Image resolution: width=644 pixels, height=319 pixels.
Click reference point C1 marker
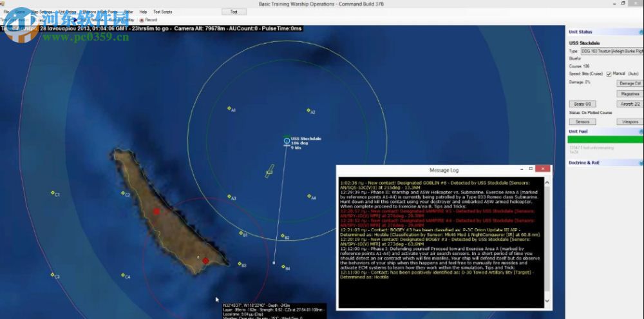53,193
